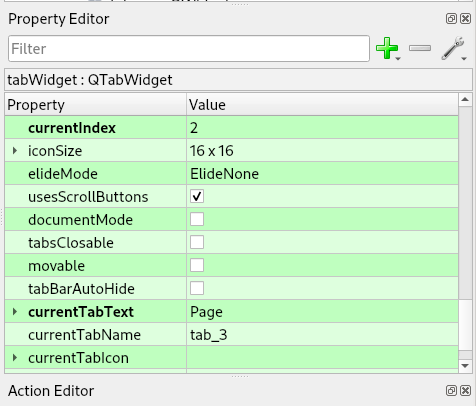Expand the iconSize property row
The image size is (476, 406).
(15, 151)
